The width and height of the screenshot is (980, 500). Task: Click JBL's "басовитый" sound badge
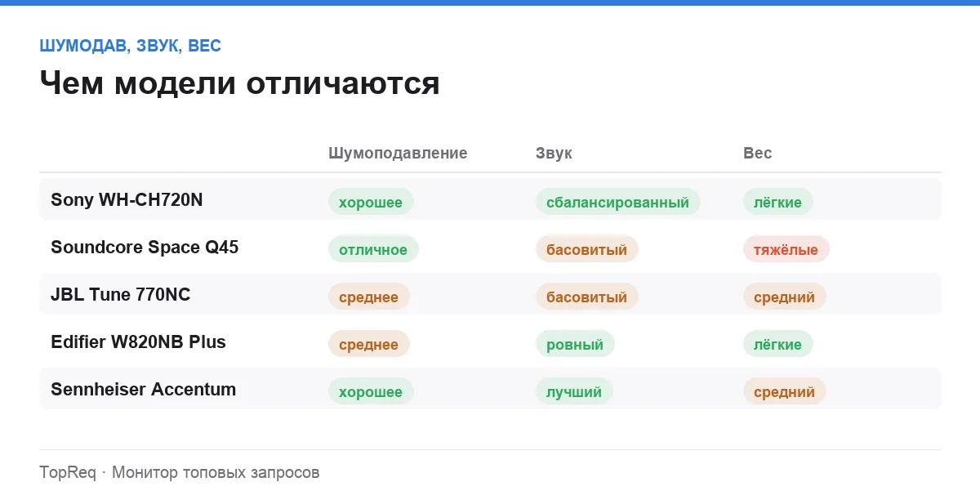[x=586, y=297]
